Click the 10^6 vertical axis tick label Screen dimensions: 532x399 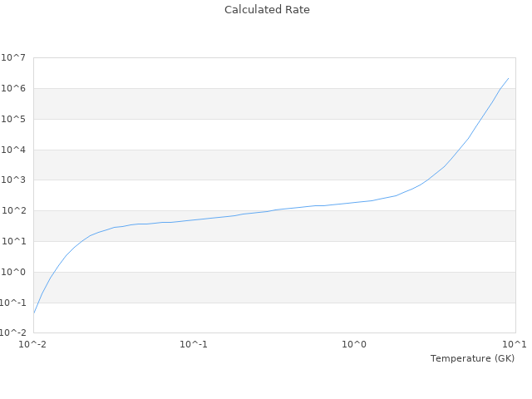pos(14,89)
